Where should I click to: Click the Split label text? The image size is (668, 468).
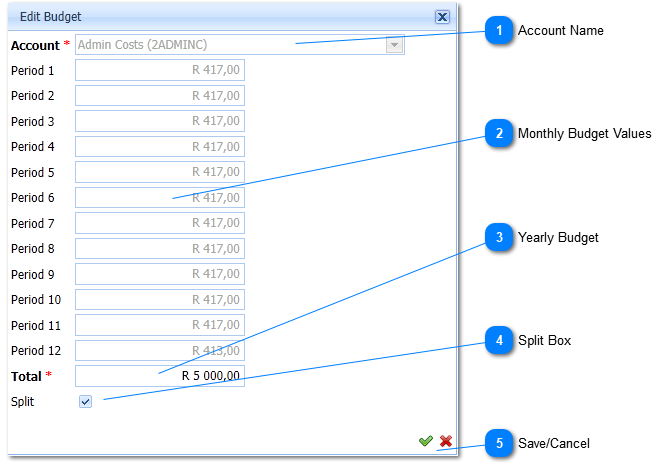pos(22,402)
